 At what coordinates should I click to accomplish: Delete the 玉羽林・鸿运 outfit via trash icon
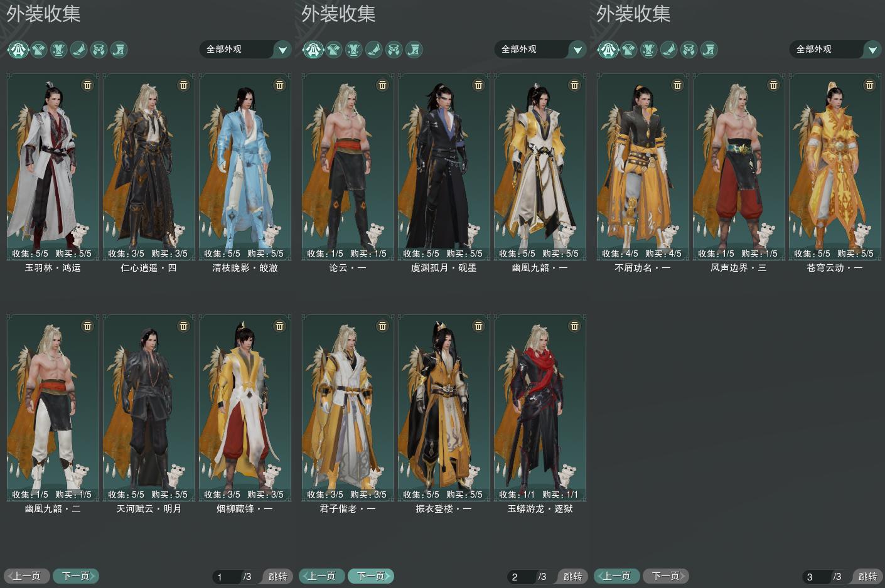(87, 85)
